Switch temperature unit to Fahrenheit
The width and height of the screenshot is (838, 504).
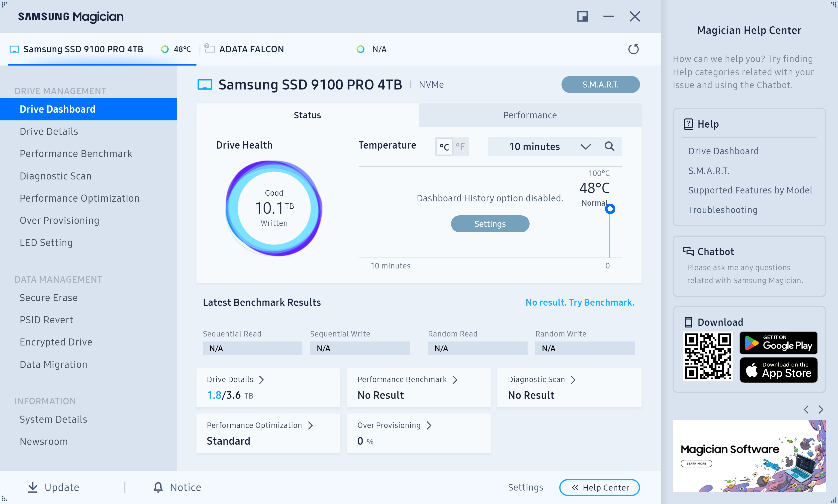point(460,147)
